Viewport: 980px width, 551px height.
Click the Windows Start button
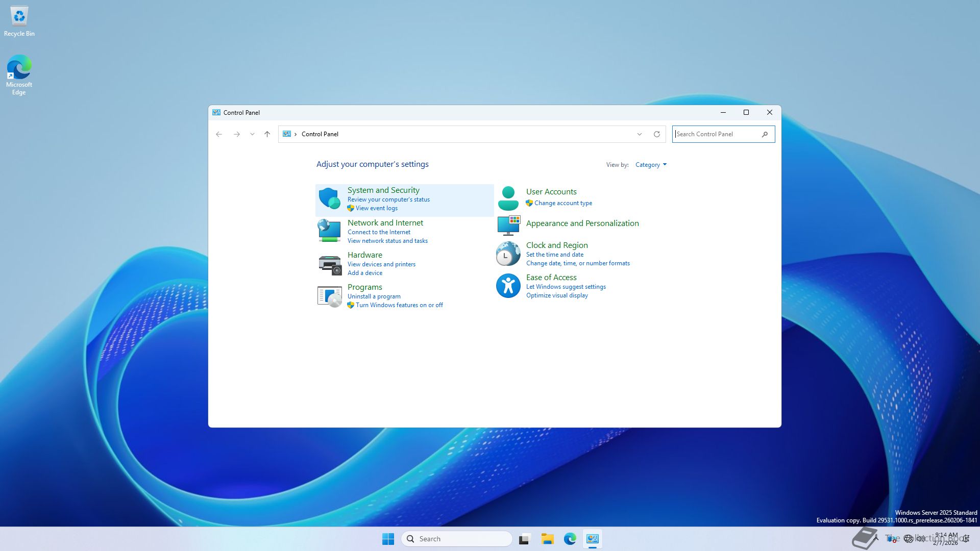[x=388, y=539]
